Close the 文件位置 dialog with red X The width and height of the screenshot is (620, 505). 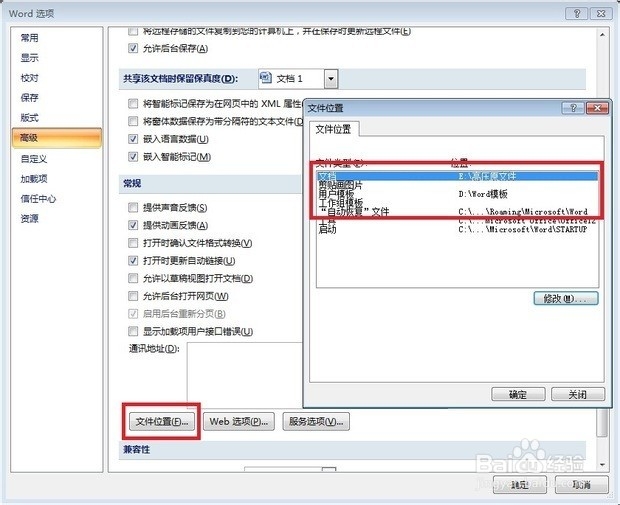[597, 108]
